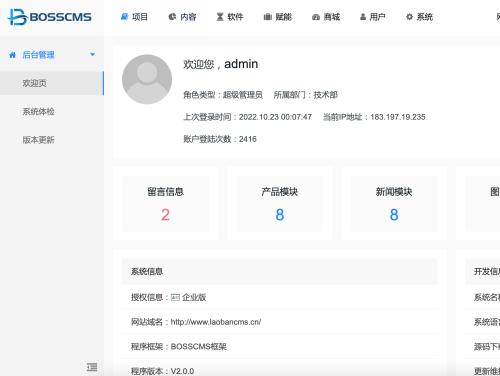Viewport: 500px width, 376px height.
Task: Click the 系统 gear icon
Action: (x=409, y=17)
